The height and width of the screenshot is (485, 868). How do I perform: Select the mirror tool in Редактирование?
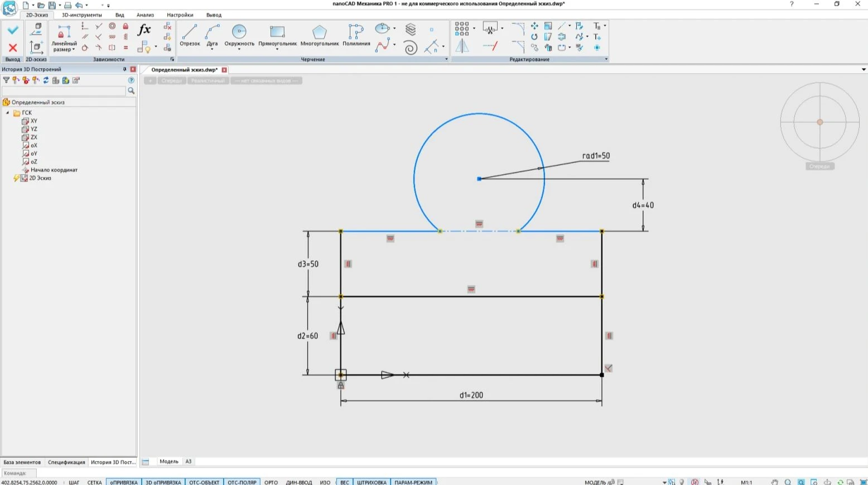pyautogui.click(x=462, y=46)
